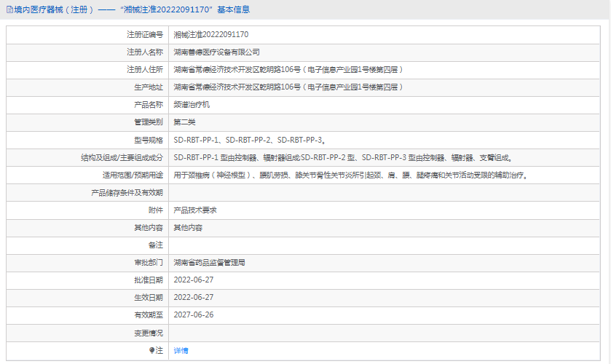Click the 结构及组成 description value
Screen dimensions: 611x364
click(344, 158)
